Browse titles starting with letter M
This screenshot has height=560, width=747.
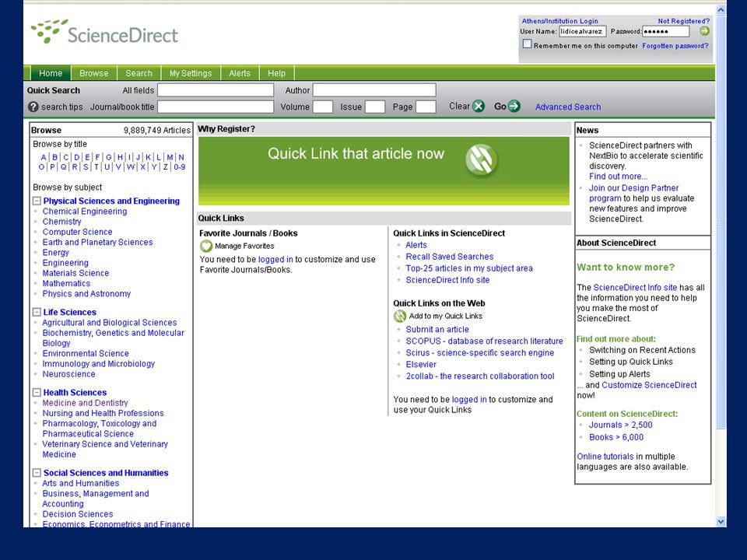coord(170,157)
